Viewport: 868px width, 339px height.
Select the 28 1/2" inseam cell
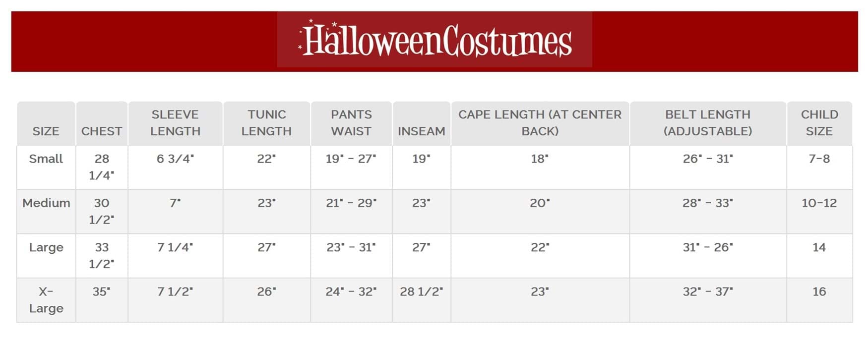pos(421,291)
